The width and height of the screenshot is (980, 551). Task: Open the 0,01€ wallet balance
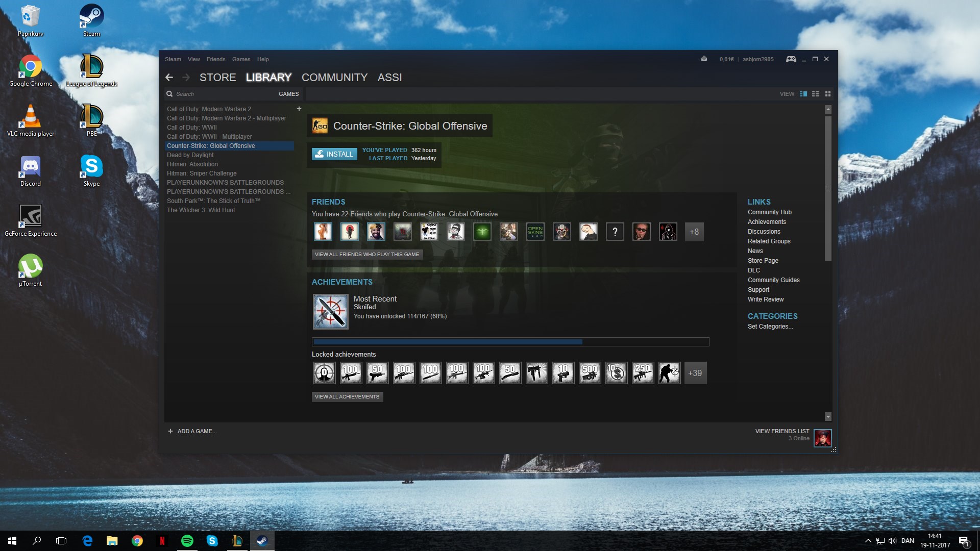pos(726,59)
